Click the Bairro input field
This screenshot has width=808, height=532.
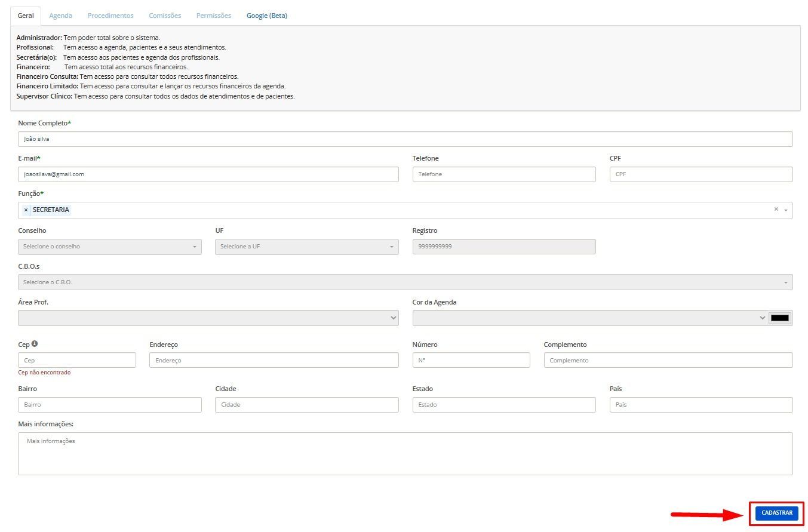point(110,405)
